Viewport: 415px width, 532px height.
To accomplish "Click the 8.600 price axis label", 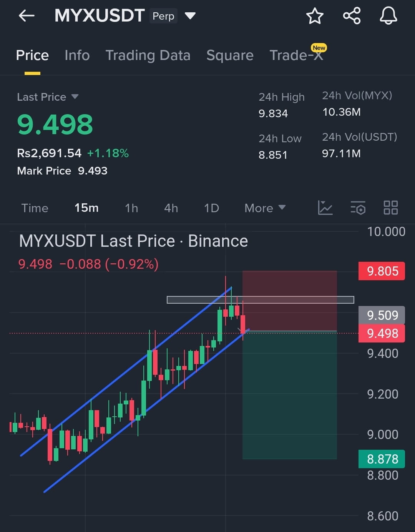I will tap(383, 516).
